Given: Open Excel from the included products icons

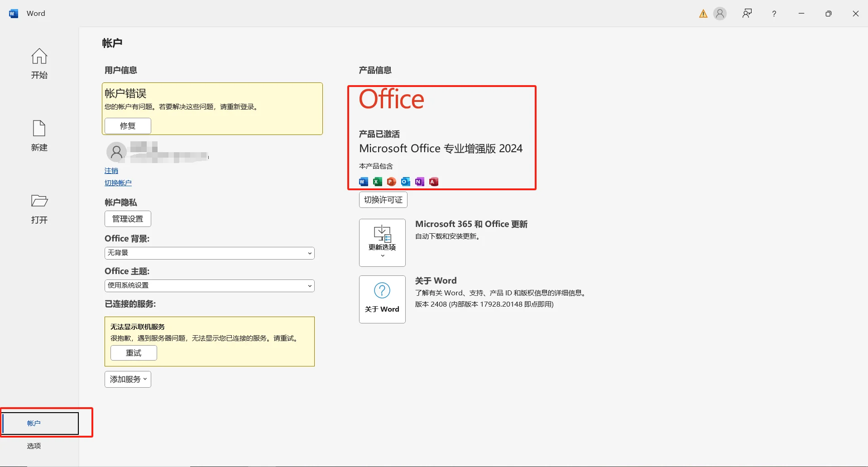Looking at the screenshot, I should (x=377, y=181).
